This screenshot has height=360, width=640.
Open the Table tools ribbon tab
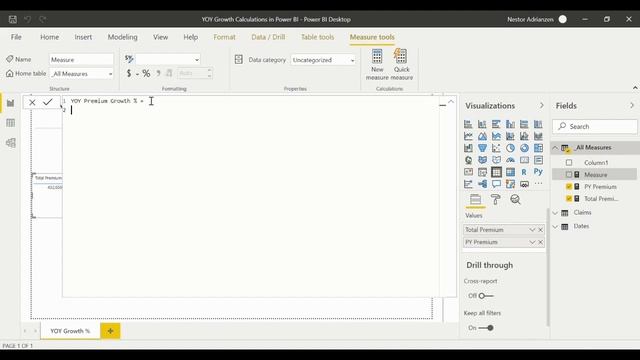pyautogui.click(x=318, y=37)
